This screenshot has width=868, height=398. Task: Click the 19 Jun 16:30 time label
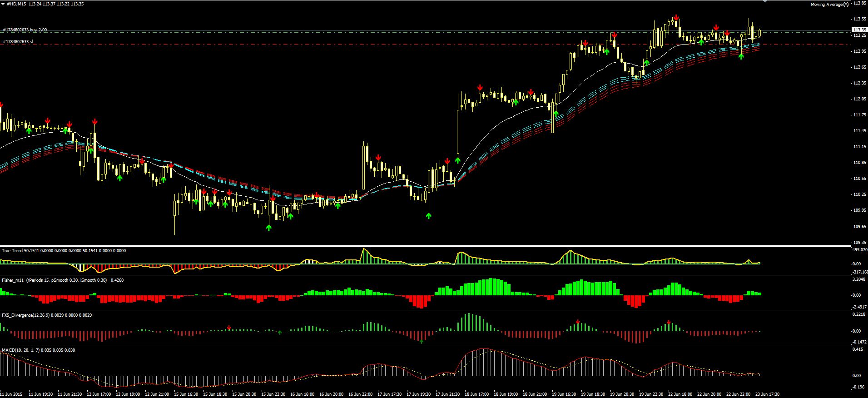564,394
